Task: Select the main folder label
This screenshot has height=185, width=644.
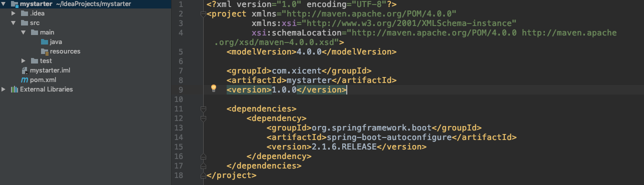Action: (47, 32)
